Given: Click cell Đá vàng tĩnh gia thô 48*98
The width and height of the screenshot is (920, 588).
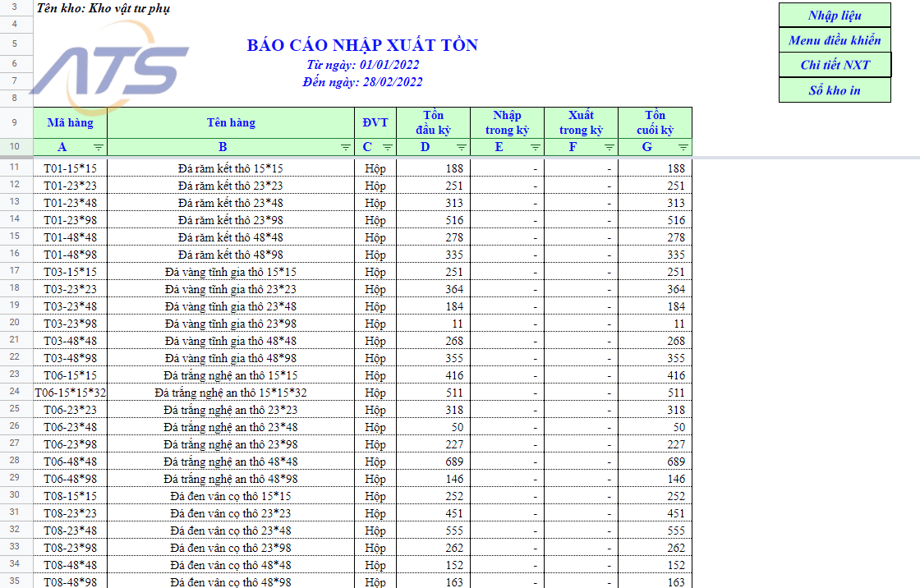Looking at the screenshot, I should pos(231,358).
